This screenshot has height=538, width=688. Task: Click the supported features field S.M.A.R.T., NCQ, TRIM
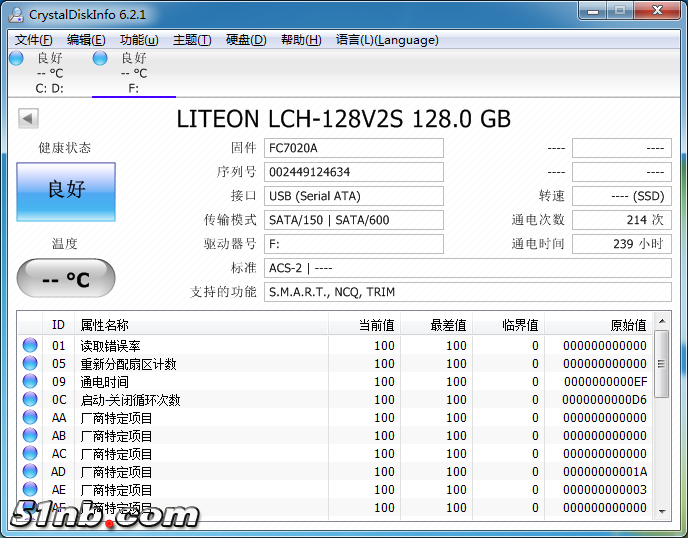(468, 292)
